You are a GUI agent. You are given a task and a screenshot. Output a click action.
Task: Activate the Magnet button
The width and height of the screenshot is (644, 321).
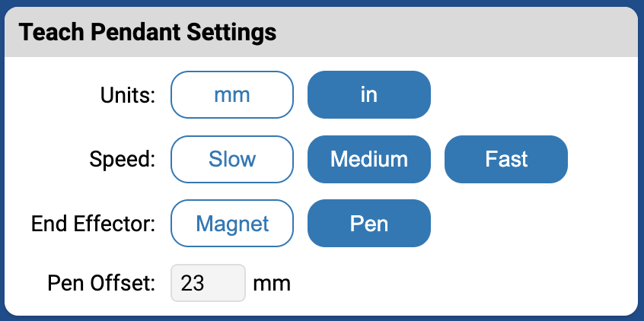232,224
